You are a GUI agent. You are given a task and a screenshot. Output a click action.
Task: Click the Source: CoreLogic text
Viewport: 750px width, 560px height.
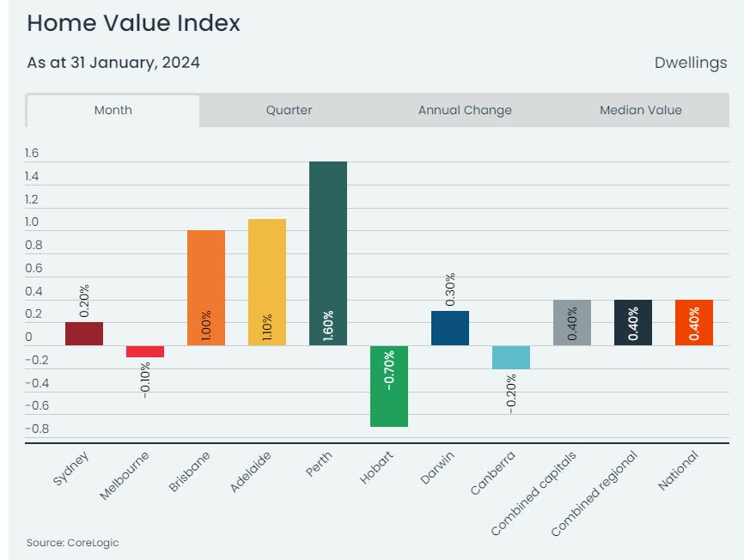73,543
